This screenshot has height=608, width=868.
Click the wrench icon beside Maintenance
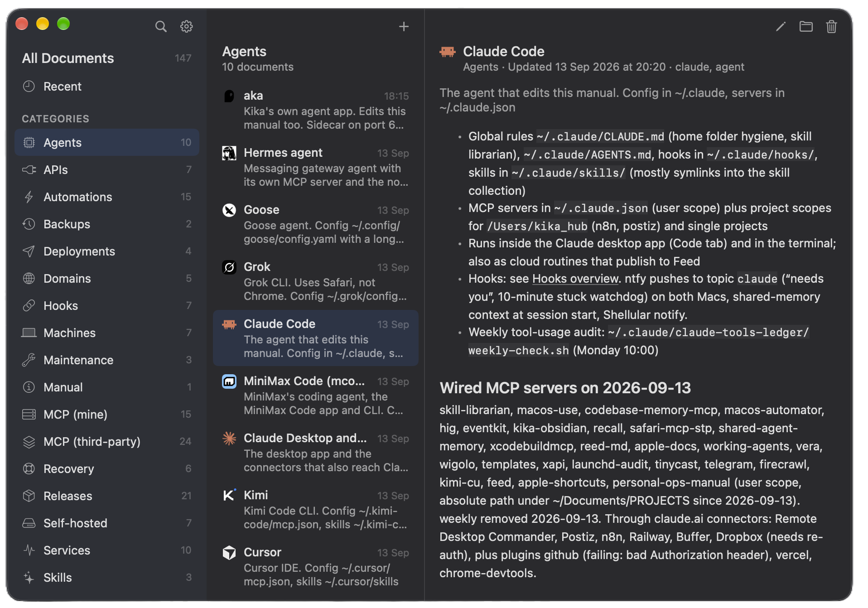click(x=29, y=360)
